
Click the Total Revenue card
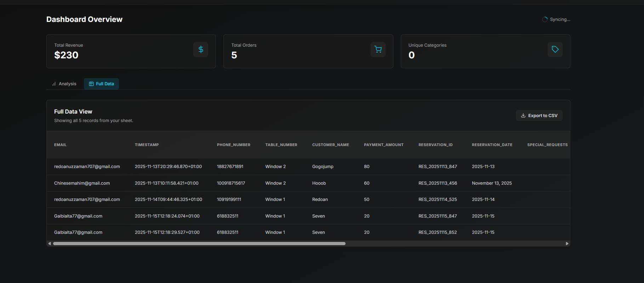pos(131,51)
